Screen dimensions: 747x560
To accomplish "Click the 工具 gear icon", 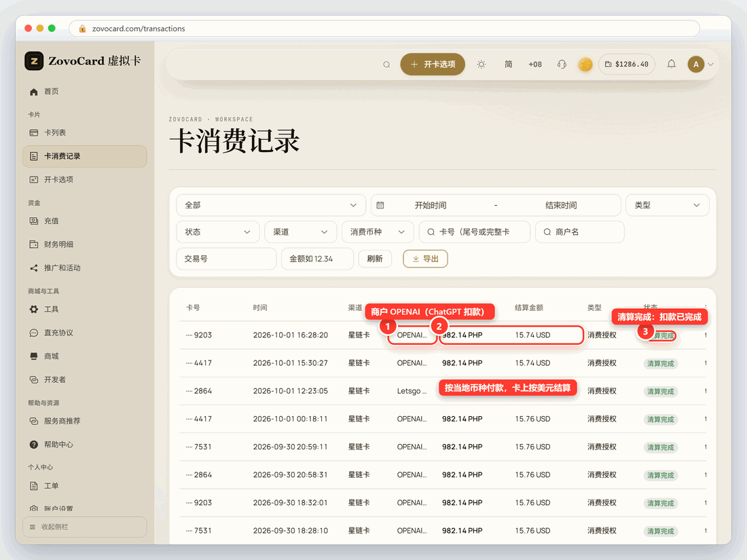I will click(34, 310).
